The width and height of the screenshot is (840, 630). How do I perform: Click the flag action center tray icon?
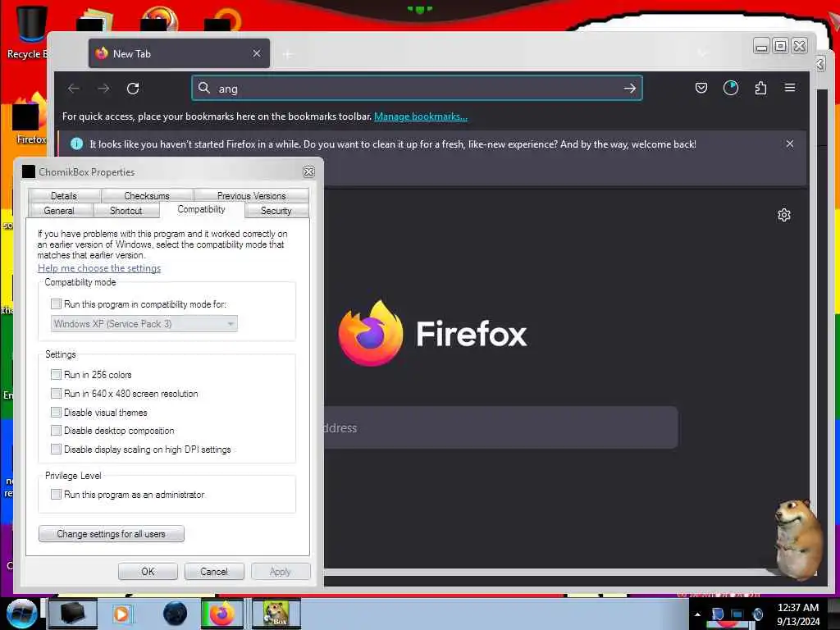pyautogui.click(x=717, y=614)
